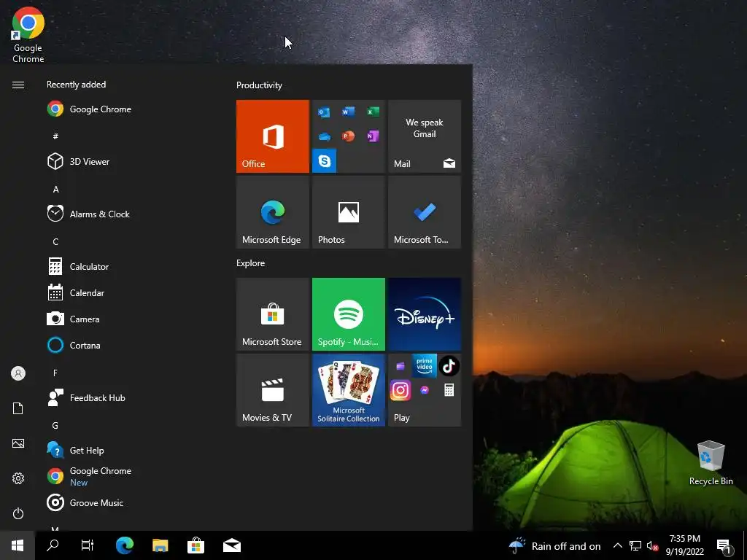This screenshot has width=747, height=560.
Task: Click the muted volume icon in tray
Action: coord(652,545)
